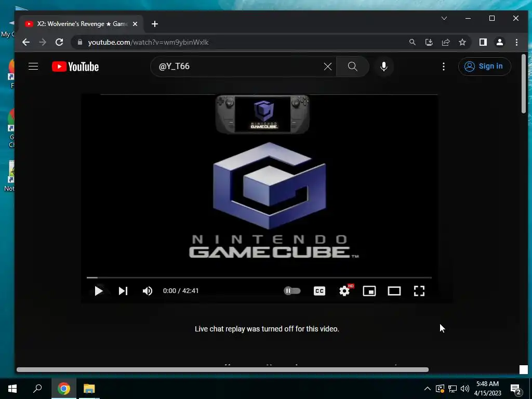Open video settings gear
This screenshot has width=532, height=399.
[345, 291]
